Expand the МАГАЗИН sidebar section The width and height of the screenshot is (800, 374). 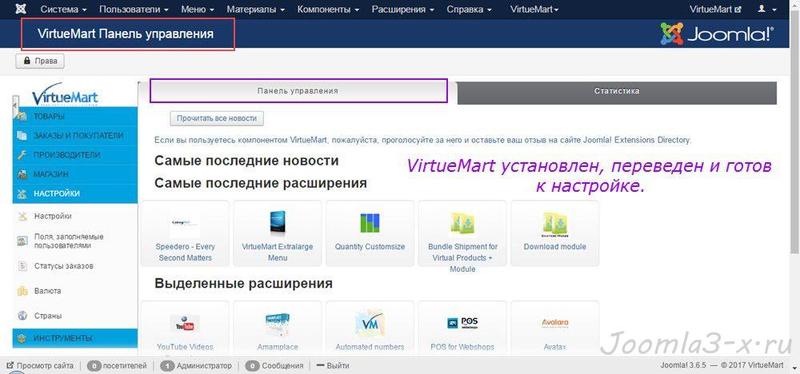point(75,174)
